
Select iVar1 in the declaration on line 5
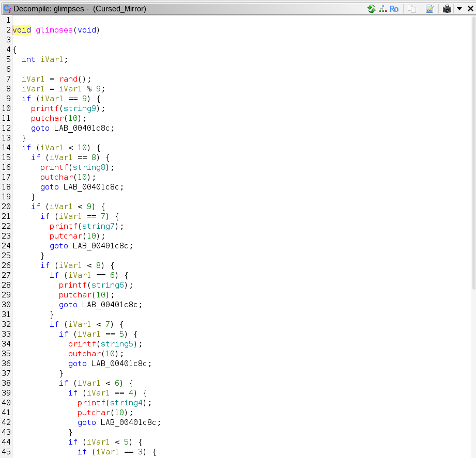click(52, 59)
